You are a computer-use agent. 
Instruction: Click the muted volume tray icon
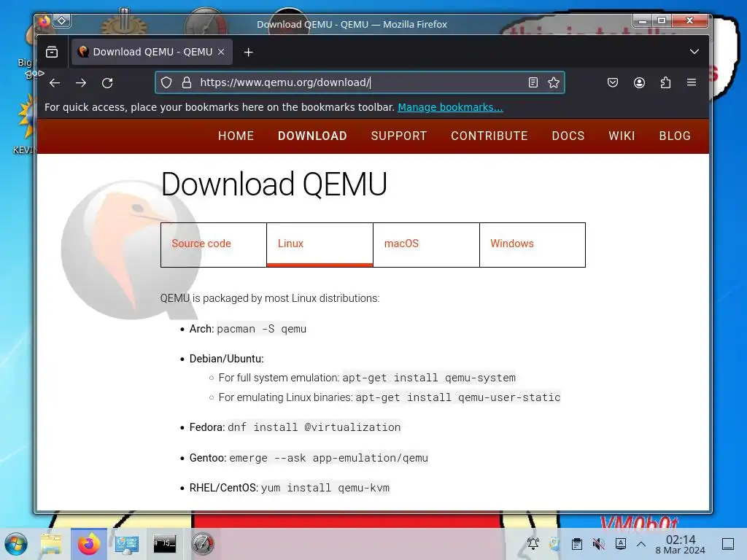(599, 543)
